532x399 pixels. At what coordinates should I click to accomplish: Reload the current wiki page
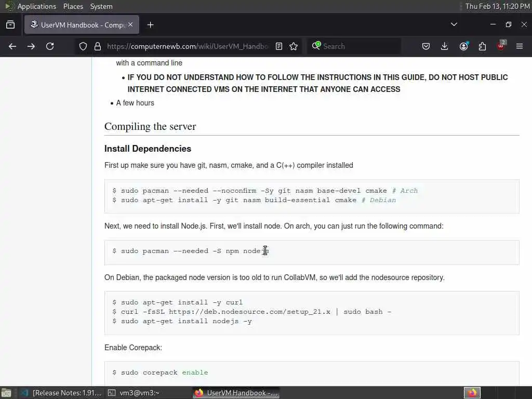tap(50, 46)
